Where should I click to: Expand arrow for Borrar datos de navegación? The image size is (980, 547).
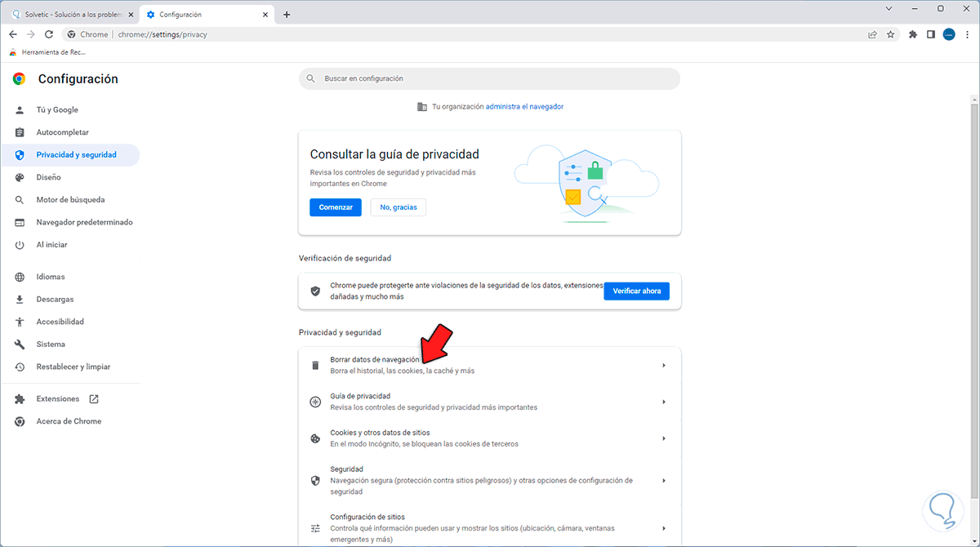click(x=664, y=365)
